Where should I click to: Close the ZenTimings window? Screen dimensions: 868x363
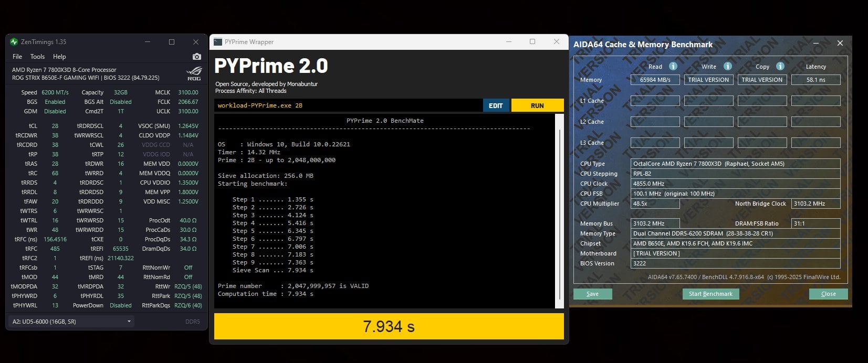click(196, 42)
